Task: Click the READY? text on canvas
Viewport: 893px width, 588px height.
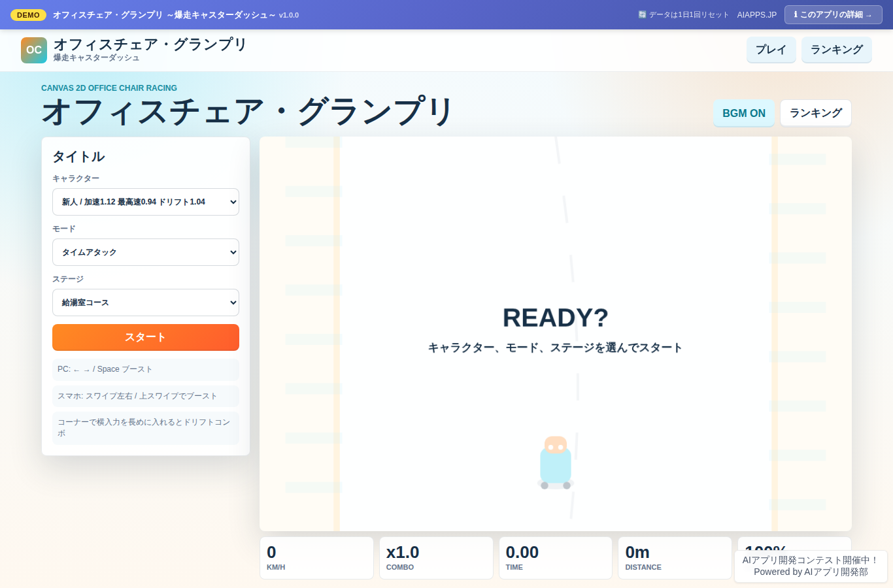Action: point(556,318)
